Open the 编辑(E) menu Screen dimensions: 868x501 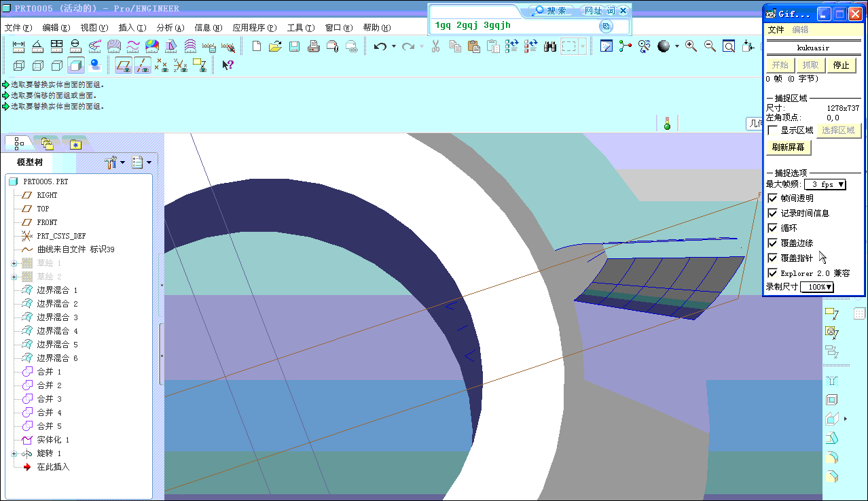(56, 28)
